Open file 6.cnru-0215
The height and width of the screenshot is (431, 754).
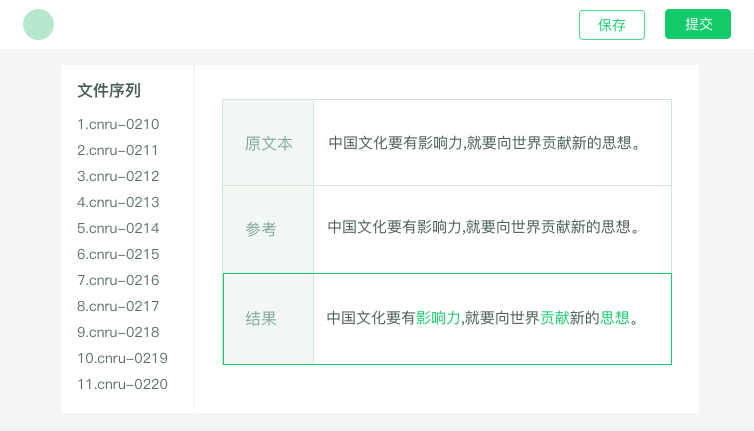pos(118,254)
